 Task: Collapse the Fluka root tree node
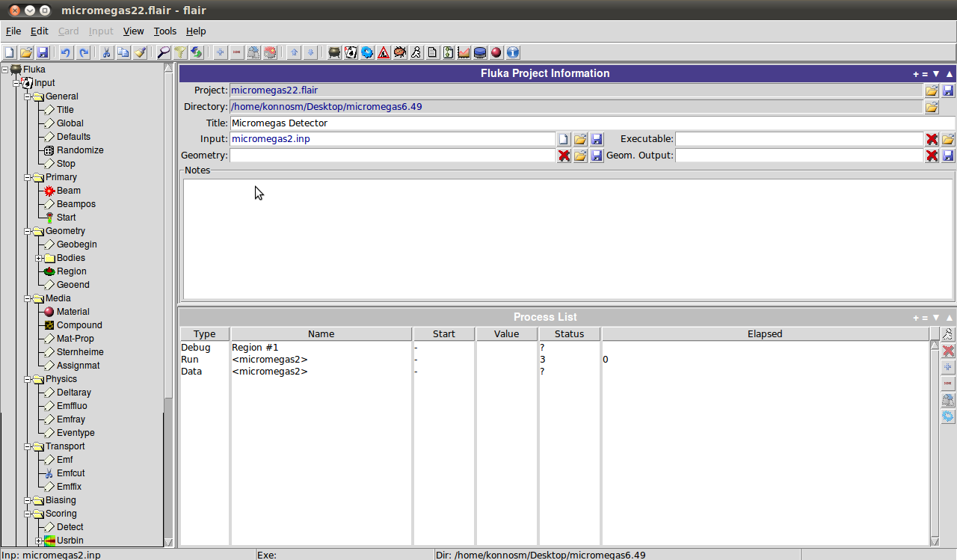point(5,70)
